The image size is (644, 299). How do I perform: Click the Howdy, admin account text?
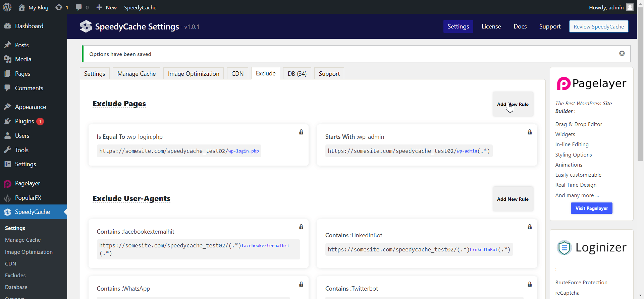pos(606,7)
